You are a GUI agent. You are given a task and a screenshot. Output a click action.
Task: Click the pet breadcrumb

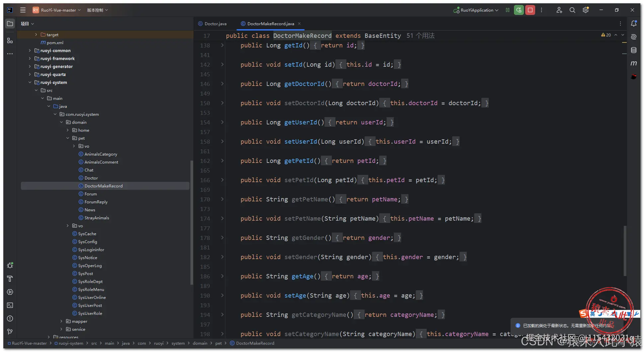(x=218, y=343)
